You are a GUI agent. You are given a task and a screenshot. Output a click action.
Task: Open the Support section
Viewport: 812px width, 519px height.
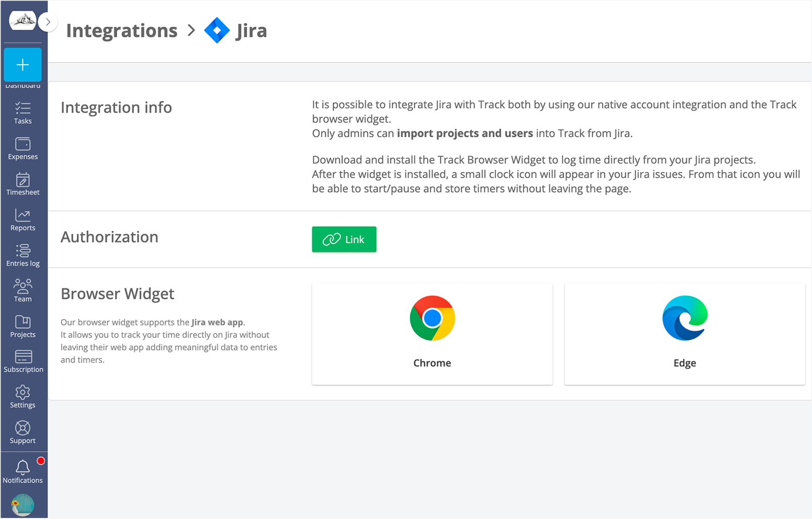click(23, 433)
